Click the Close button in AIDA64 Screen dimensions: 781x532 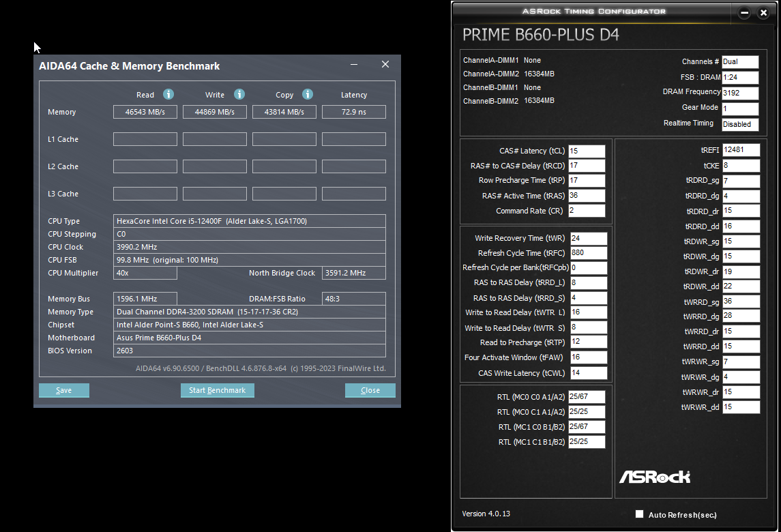pyautogui.click(x=370, y=390)
